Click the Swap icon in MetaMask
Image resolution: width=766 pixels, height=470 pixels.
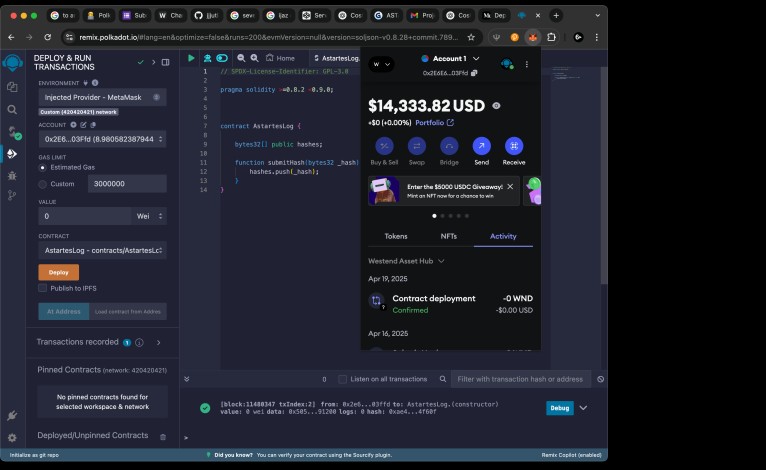(416, 146)
